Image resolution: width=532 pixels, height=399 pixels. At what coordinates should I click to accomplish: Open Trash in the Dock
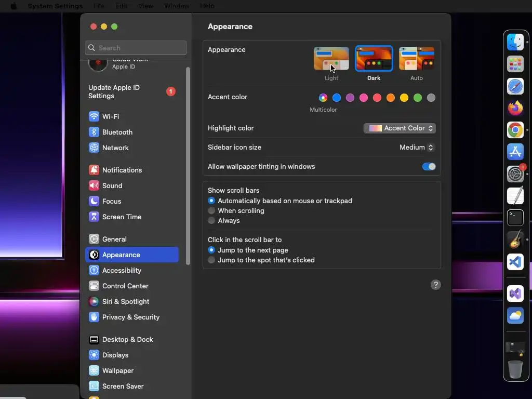(515, 369)
